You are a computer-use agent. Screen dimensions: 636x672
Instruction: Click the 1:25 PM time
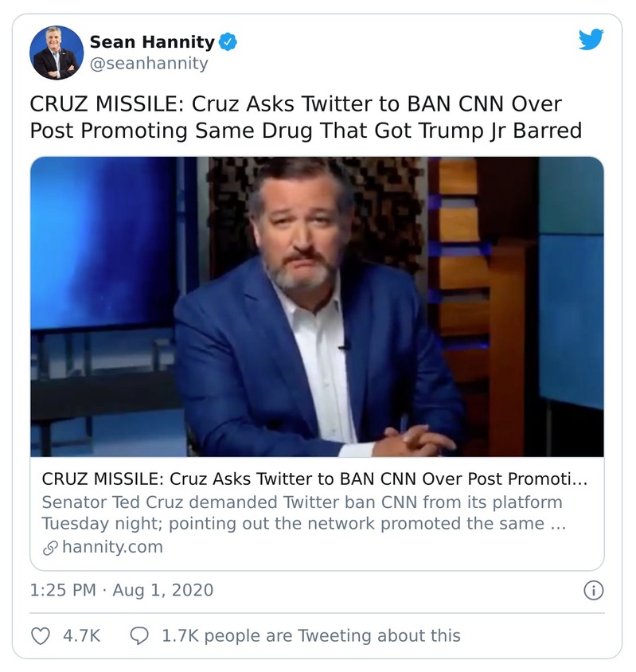tap(63, 591)
